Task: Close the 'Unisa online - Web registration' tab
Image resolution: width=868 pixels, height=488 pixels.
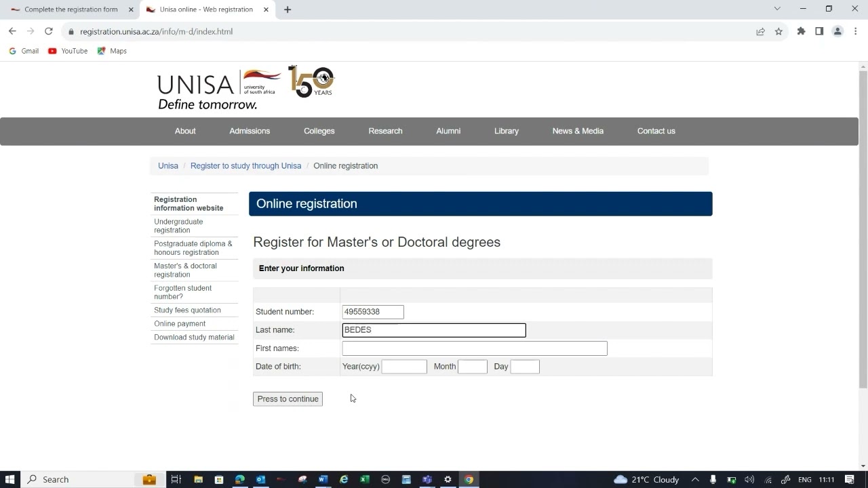Action: pos(266,9)
